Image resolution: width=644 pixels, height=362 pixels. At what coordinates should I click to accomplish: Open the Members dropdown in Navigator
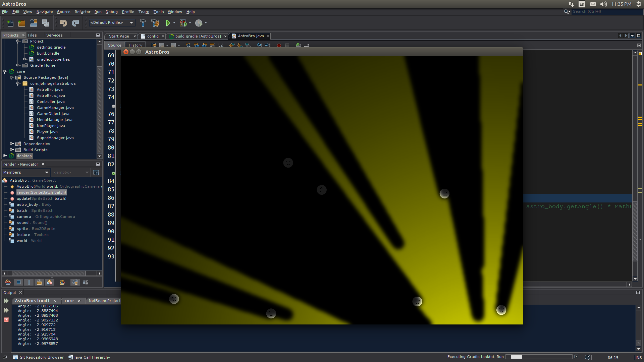click(26, 172)
